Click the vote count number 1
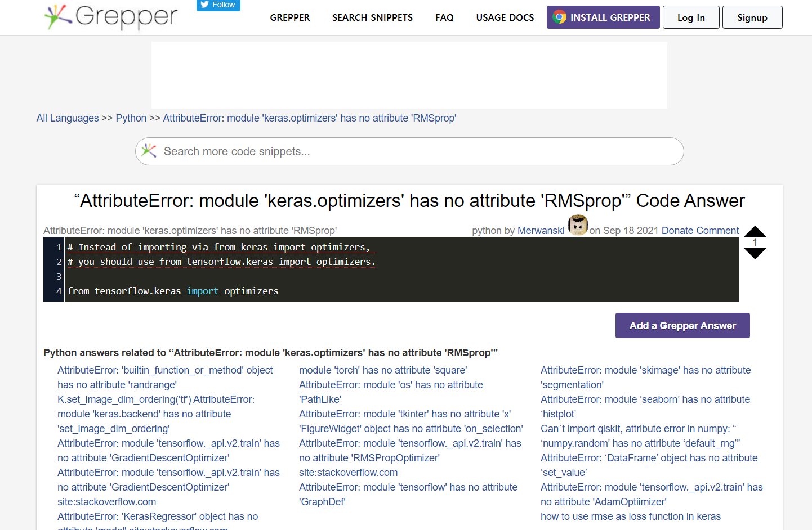 click(x=755, y=242)
